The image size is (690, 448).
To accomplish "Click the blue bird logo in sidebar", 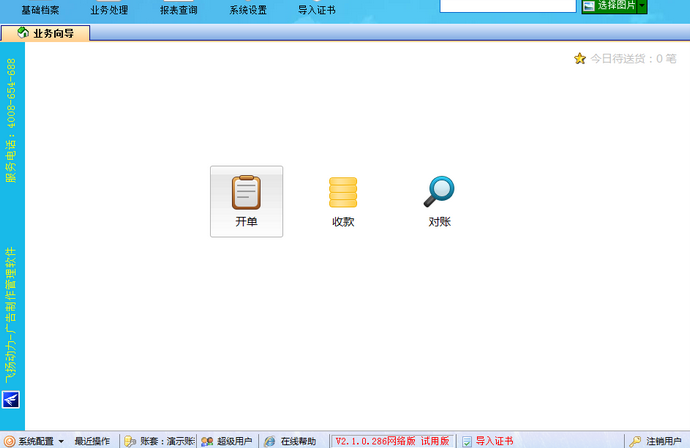I will coord(11,400).
